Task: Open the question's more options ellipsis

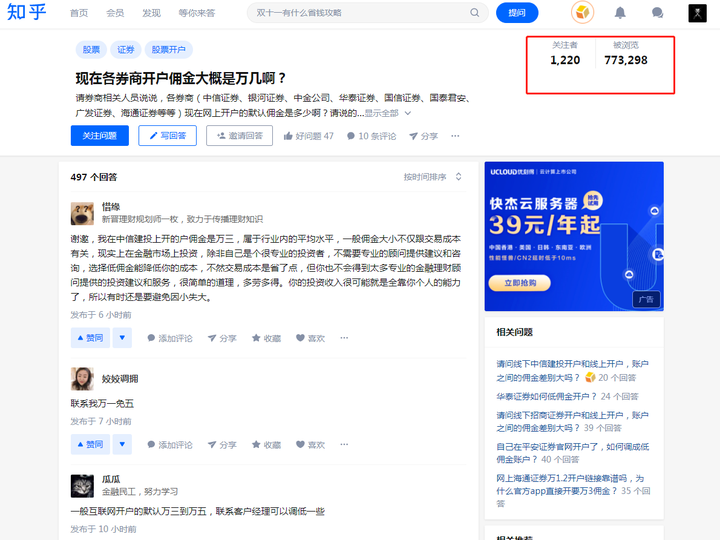Action: pos(455,136)
